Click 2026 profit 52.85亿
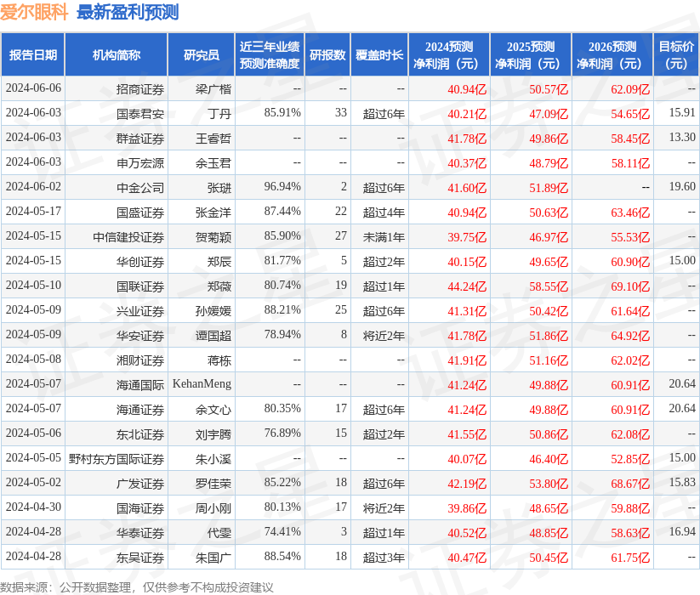Viewport: 700px width, 595px height. pyautogui.click(x=630, y=459)
